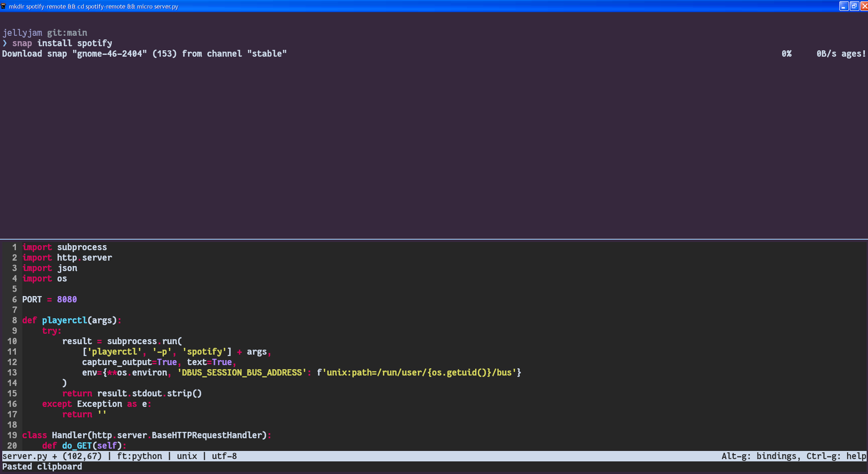Click the "utf-8" encoding status entry
This screenshot has width=868, height=474.
[x=224, y=456]
